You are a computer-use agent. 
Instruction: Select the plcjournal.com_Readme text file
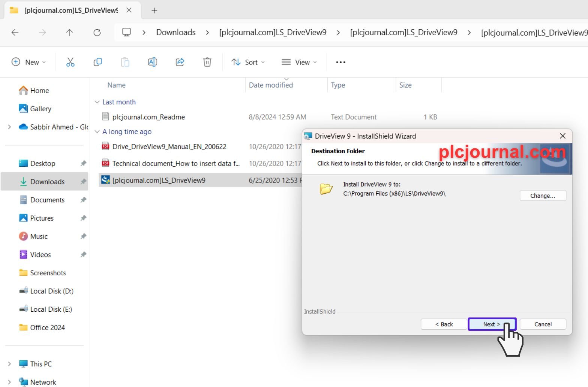[148, 117]
